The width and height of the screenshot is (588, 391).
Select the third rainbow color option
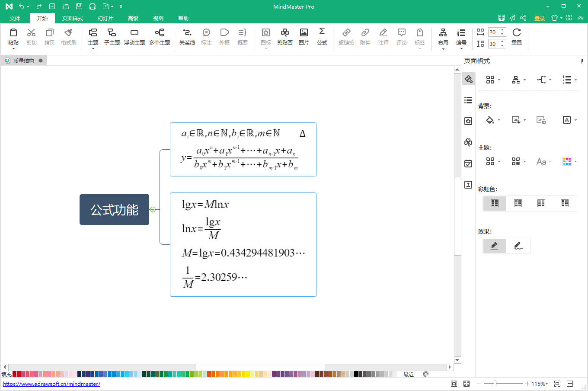tap(541, 203)
